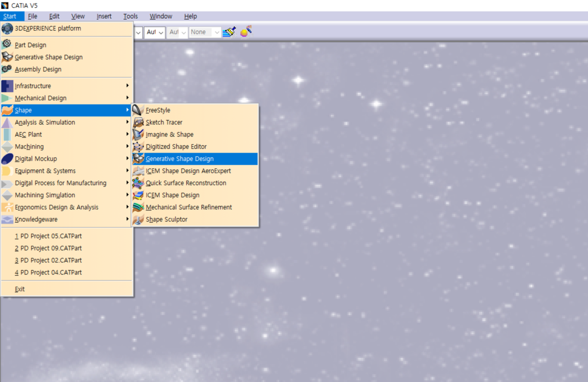Screen dimensions: 588x382
Task: Expand Analysis & Simulation submenu arrow
Action: (x=127, y=122)
